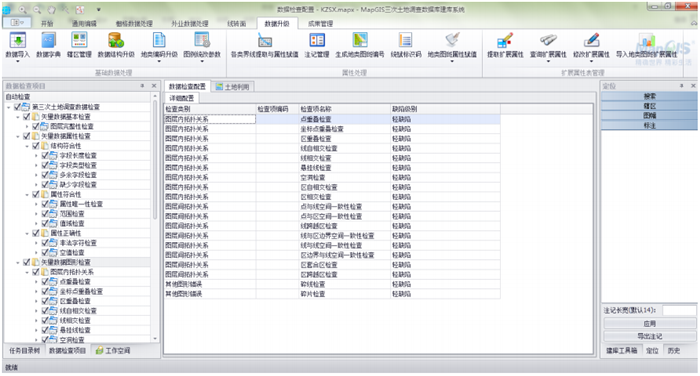Toggle 矢量数据属性检查 checkbox

point(27,136)
